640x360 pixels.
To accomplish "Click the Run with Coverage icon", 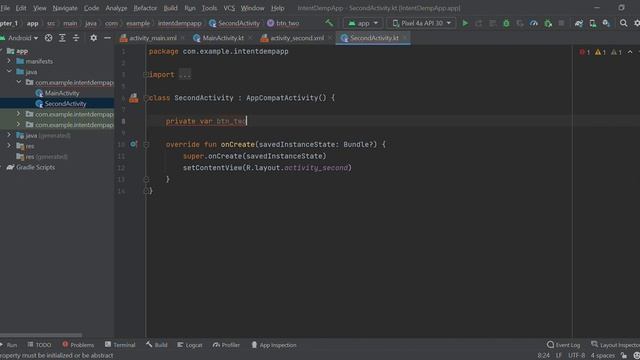I will point(520,23).
